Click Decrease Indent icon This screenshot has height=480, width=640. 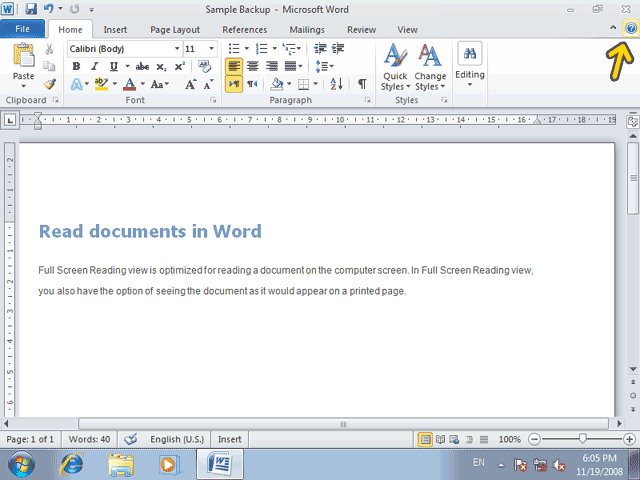[320, 49]
